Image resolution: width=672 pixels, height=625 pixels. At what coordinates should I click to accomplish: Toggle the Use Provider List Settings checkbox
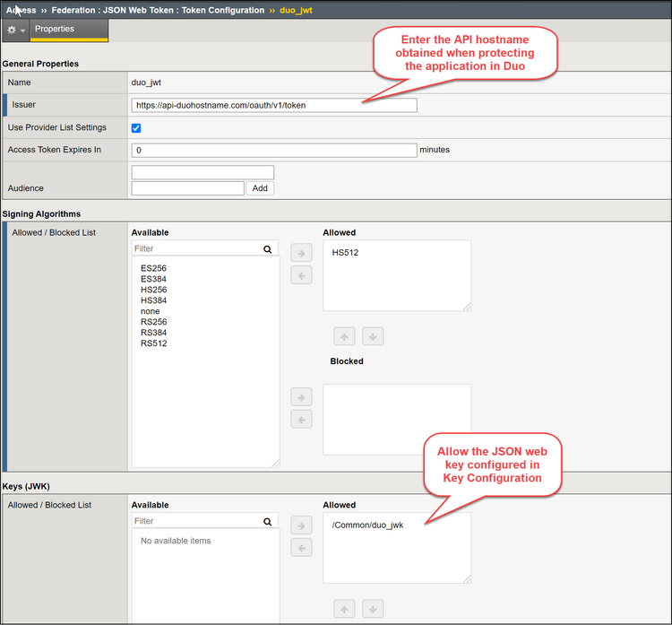[136, 128]
